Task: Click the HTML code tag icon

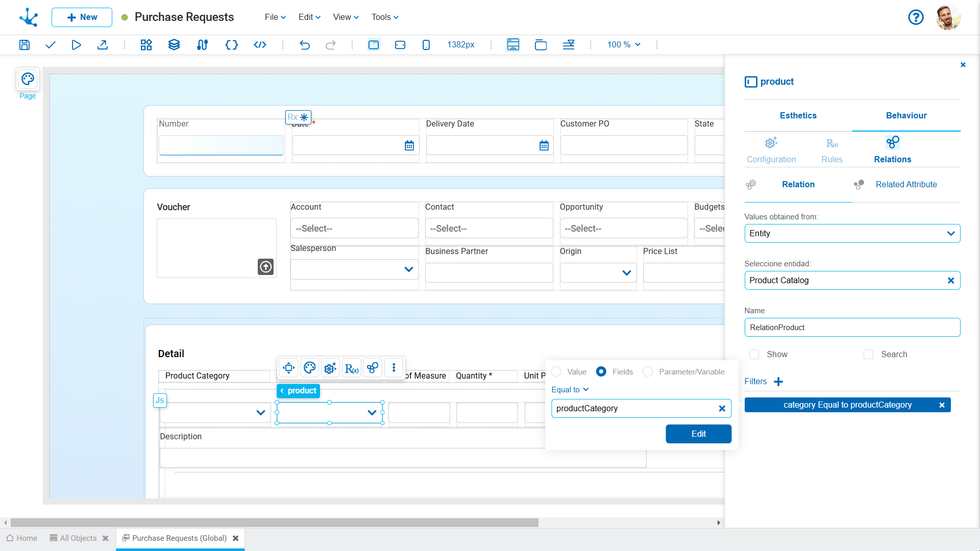Action: point(260,45)
